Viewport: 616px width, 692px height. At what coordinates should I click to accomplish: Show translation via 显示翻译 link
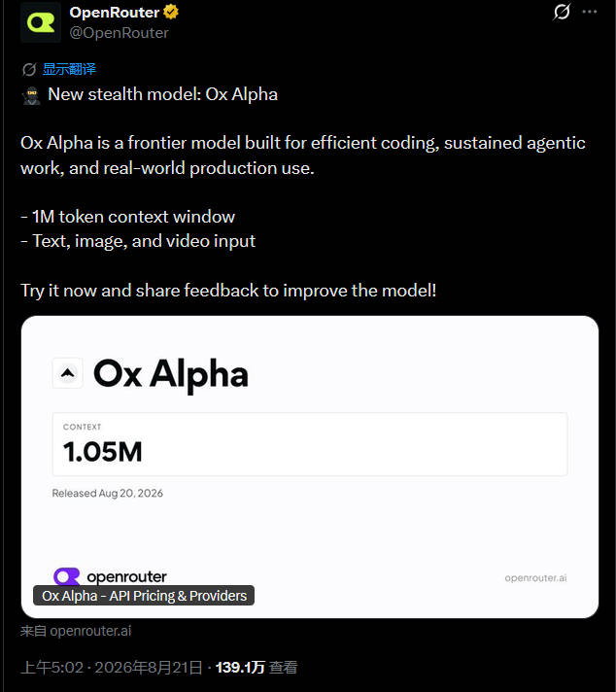[x=69, y=69]
